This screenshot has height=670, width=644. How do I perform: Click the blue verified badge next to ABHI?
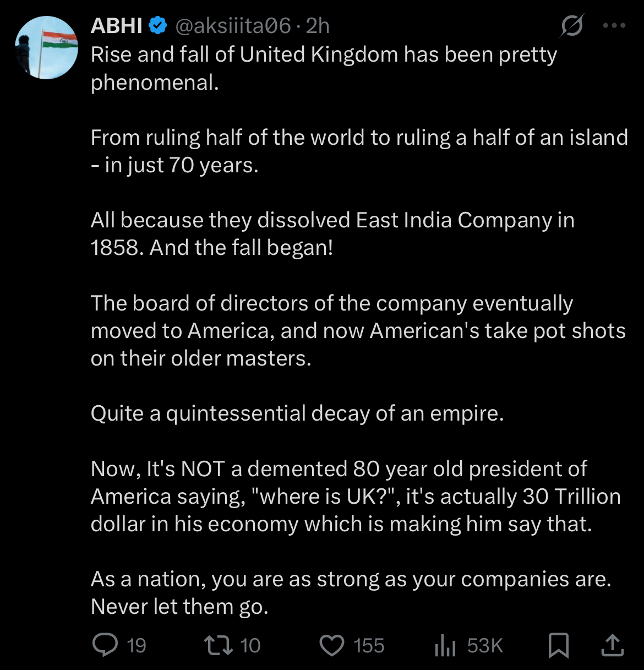pos(158,26)
